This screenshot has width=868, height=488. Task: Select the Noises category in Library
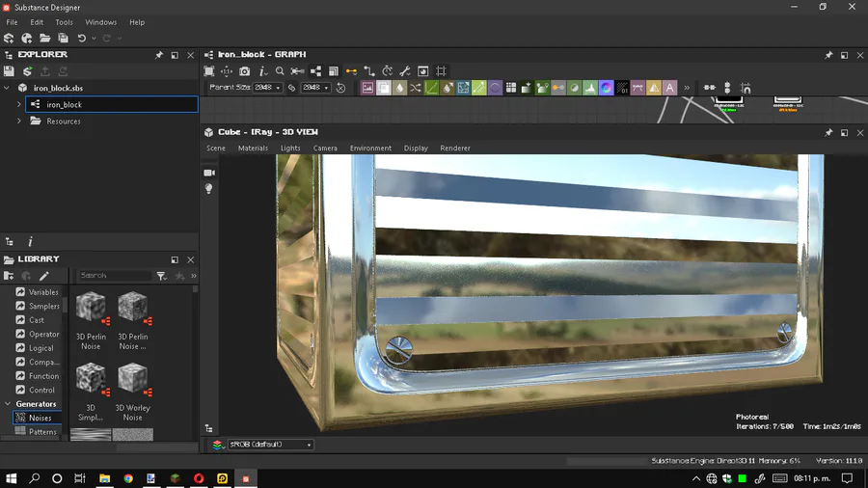tap(40, 419)
